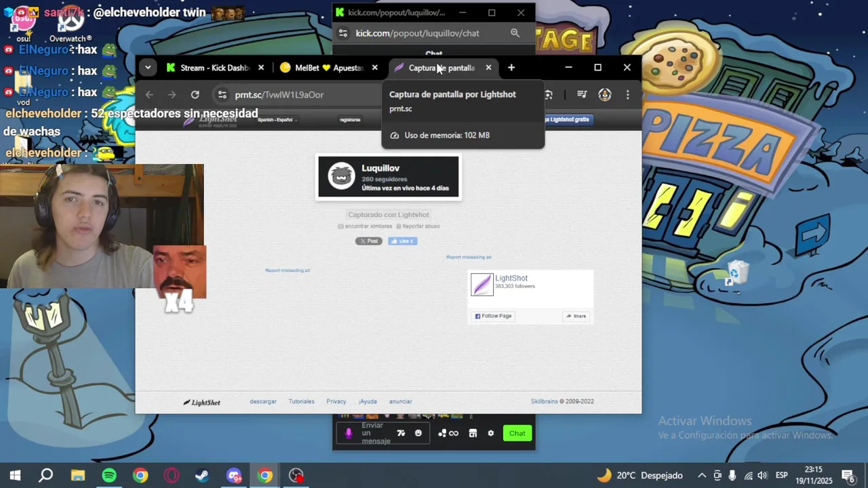
Task: Open Tutoriales footer link
Action: click(302, 402)
